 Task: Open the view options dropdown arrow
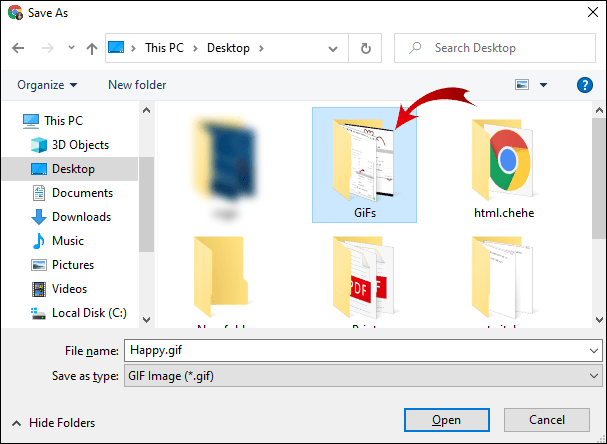coord(543,85)
